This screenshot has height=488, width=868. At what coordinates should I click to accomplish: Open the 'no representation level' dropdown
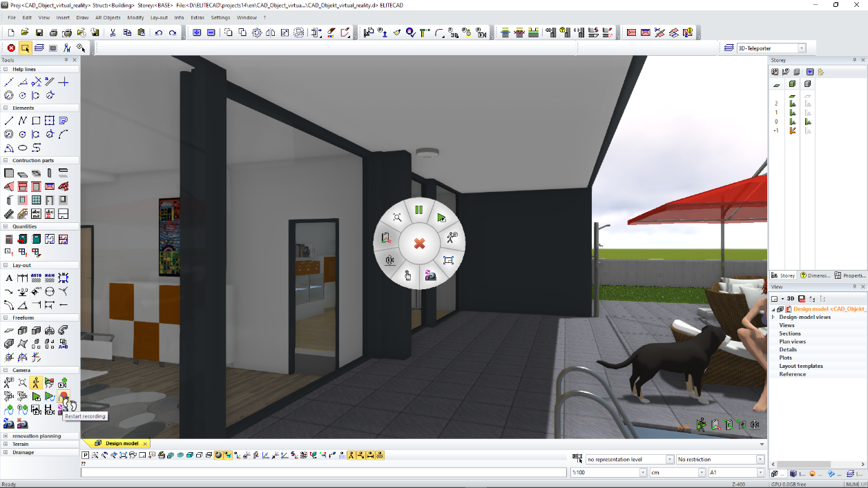tap(669, 460)
